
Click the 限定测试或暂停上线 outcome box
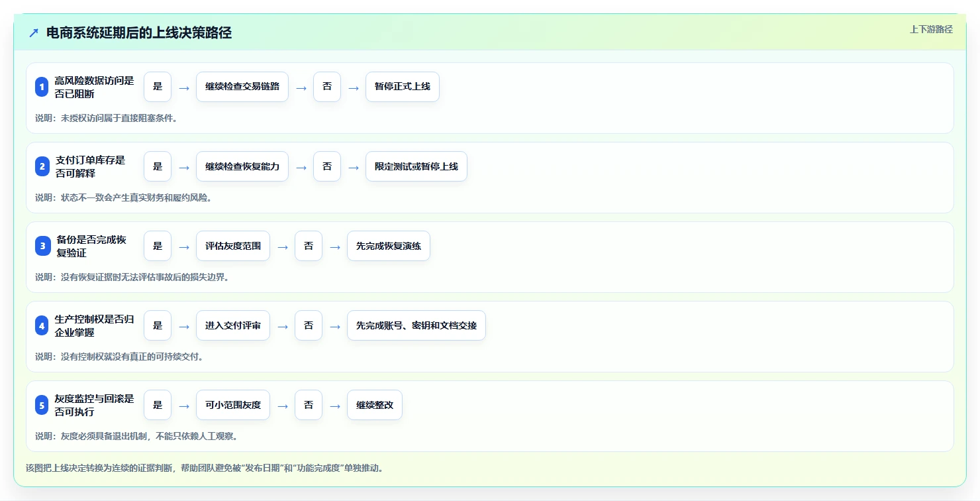point(416,166)
